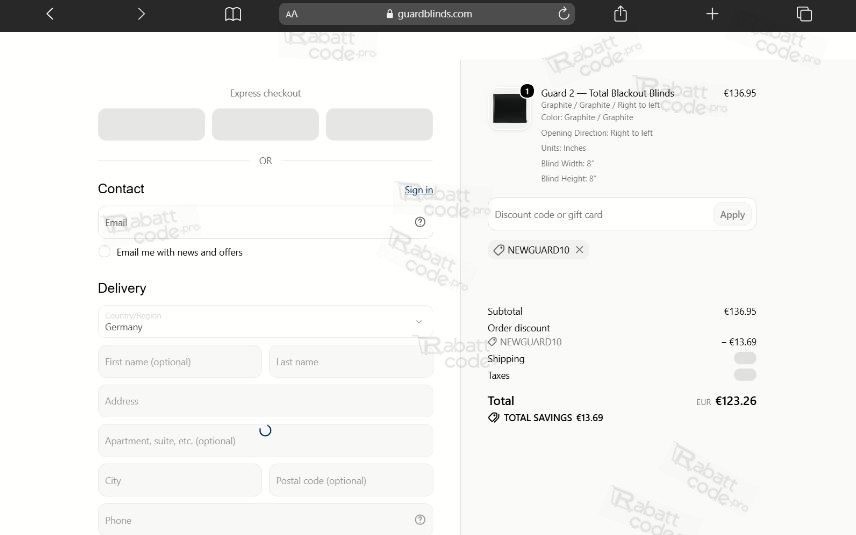Screen dimensions: 856x535
Task: Click the guardblinds.com address bar
Action: pyautogui.click(x=427, y=14)
